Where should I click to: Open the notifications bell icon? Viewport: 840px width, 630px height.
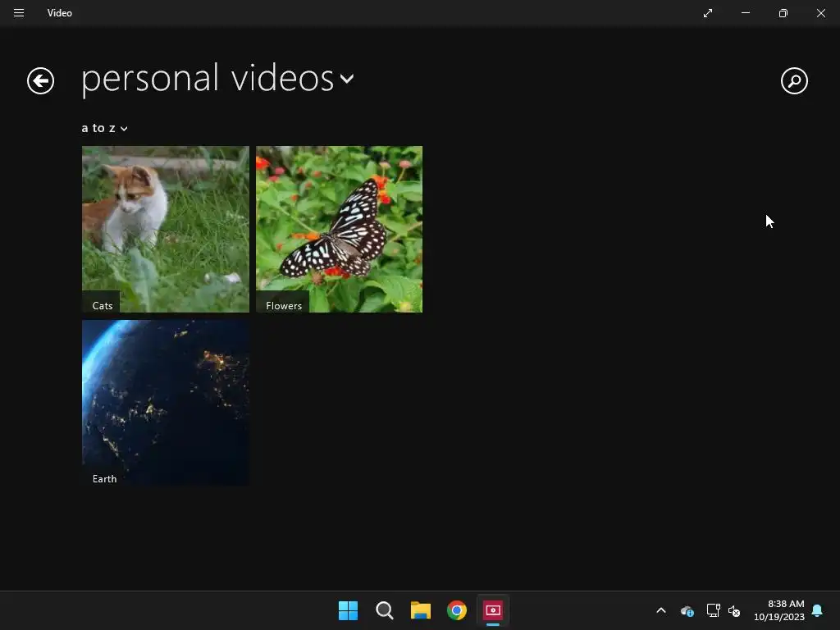[817, 610]
